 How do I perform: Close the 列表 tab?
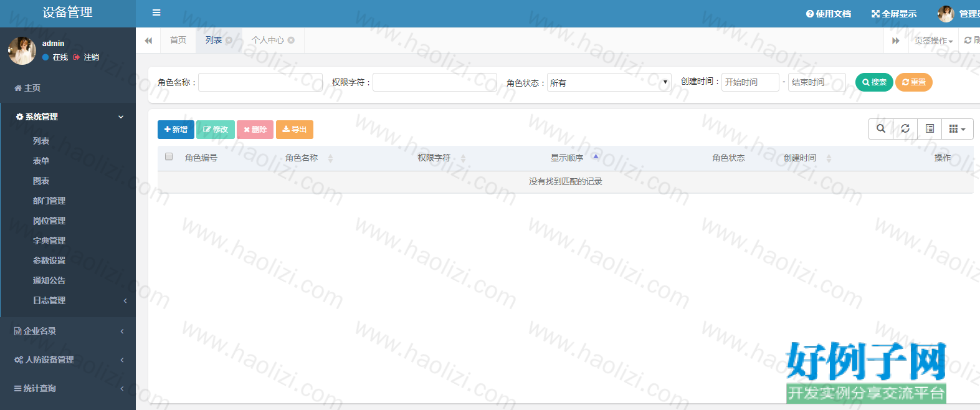point(229,40)
